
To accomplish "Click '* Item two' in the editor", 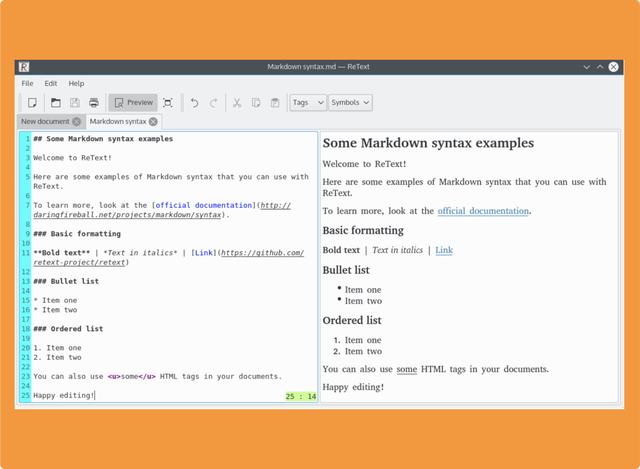I will pyautogui.click(x=55, y=310).
